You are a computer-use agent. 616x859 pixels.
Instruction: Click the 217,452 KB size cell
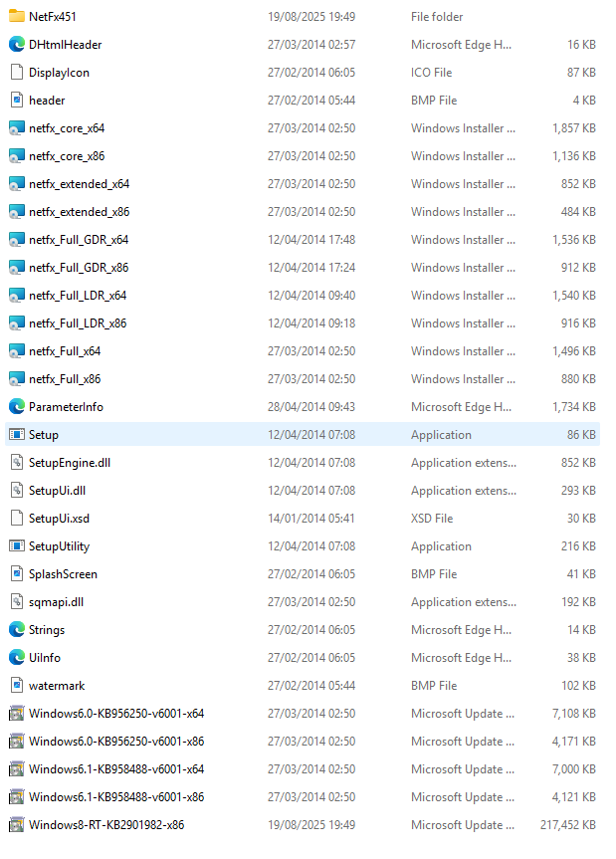point(568,825)
